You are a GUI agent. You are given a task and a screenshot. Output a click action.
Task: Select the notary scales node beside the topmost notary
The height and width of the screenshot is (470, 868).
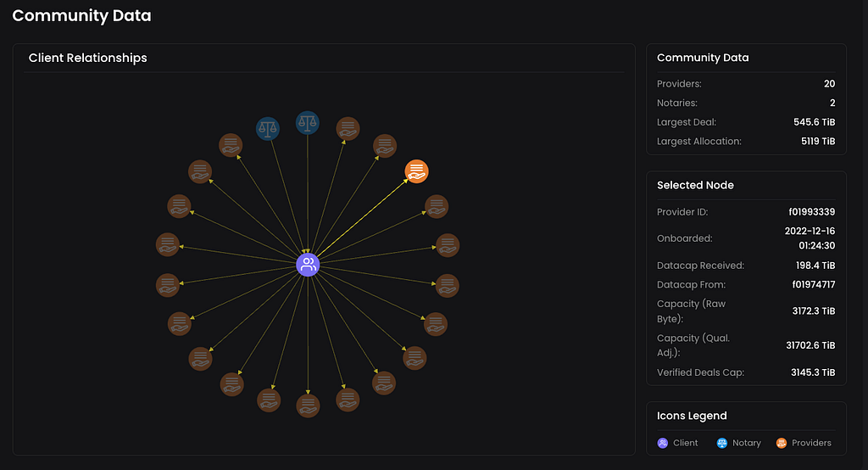pyautogui.click(x=267, y=129)
